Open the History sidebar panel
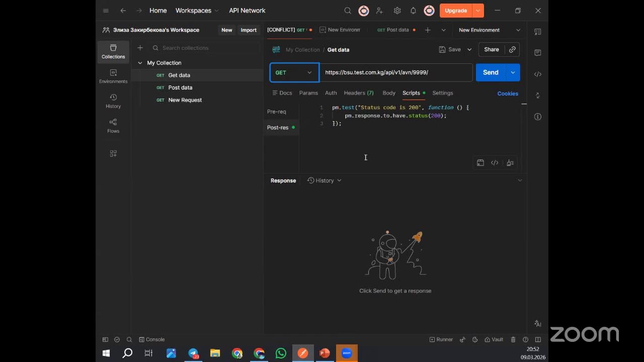 click(113, 101)
